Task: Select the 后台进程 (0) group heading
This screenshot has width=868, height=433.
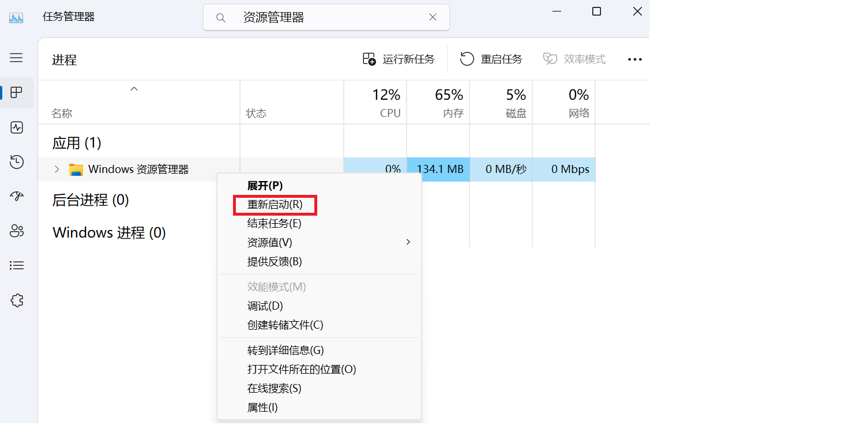Action: point(91,200)
